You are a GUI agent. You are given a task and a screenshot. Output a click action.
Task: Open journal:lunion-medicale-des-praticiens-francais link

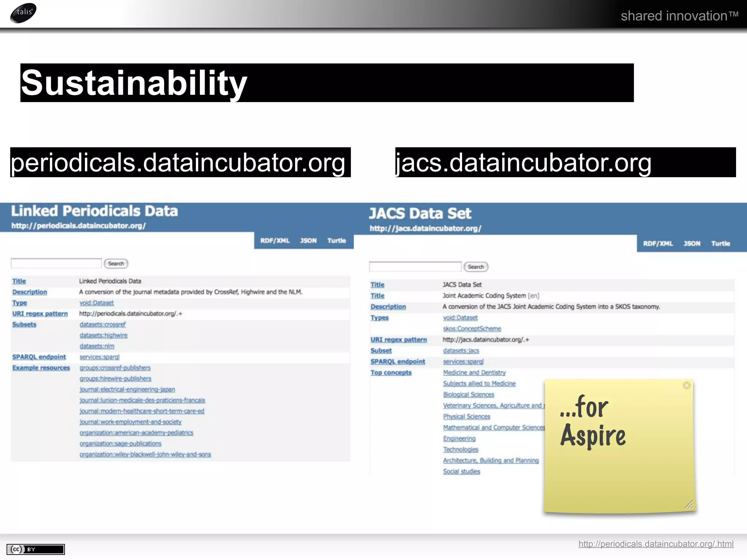[x=142, y=400]
